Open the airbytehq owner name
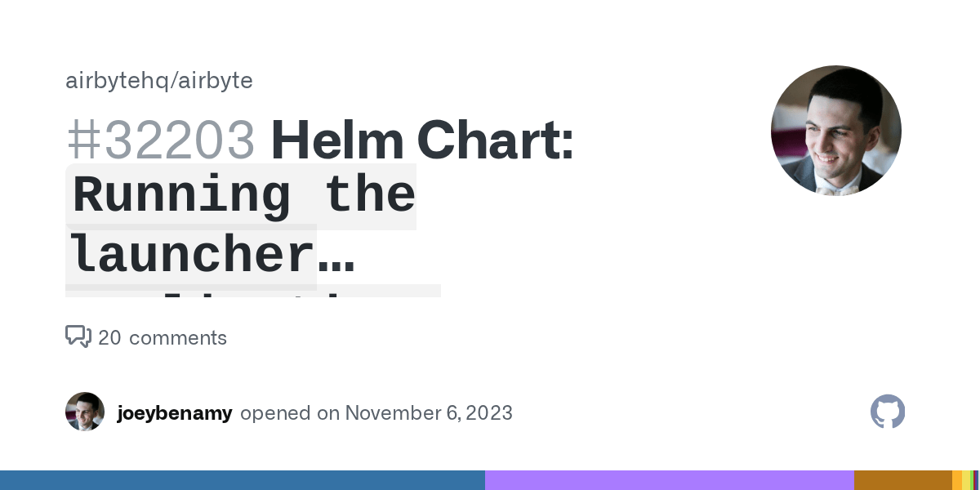This screenshot has height=490, width=980. pos(119,81)
